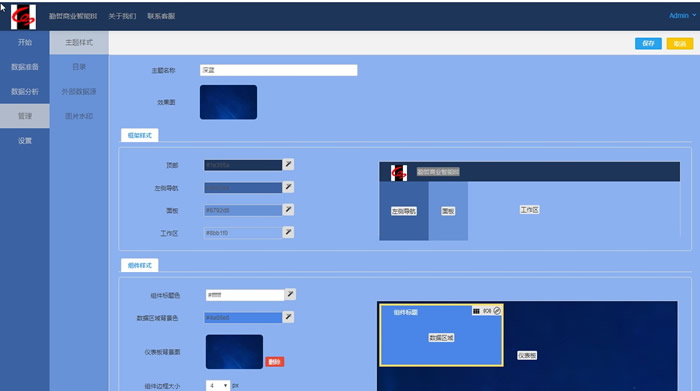Open the 工作区 color picker icon
700x391 pixels.
288,232
